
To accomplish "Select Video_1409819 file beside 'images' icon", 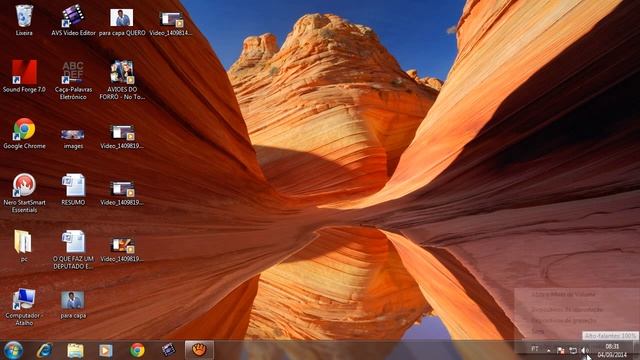I will pyautogui.click(x=122, y=136).
